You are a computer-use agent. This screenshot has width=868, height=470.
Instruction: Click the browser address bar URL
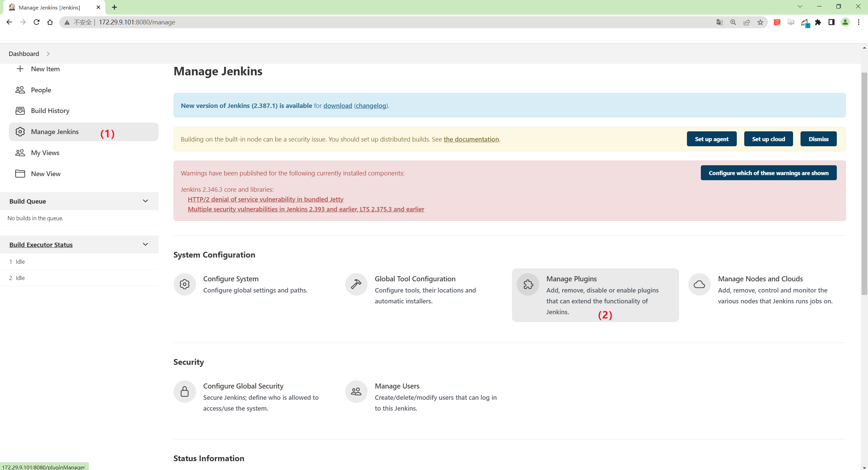[x=137, y=22]
